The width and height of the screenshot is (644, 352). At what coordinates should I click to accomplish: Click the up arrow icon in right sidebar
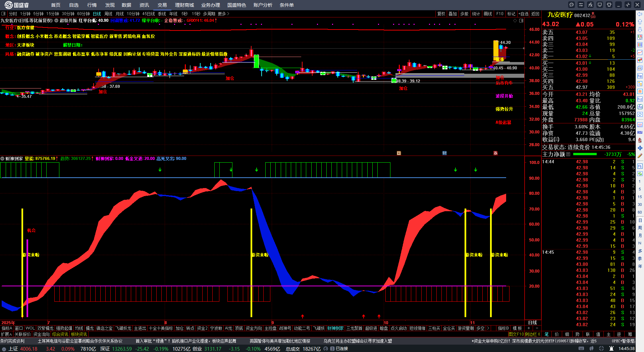(640, 21)
